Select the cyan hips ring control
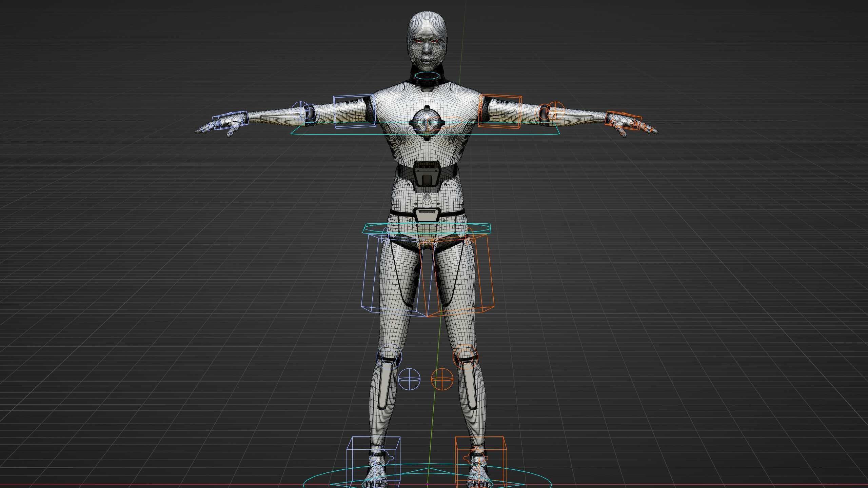868x488 pixels. click(x=427, y=229)
